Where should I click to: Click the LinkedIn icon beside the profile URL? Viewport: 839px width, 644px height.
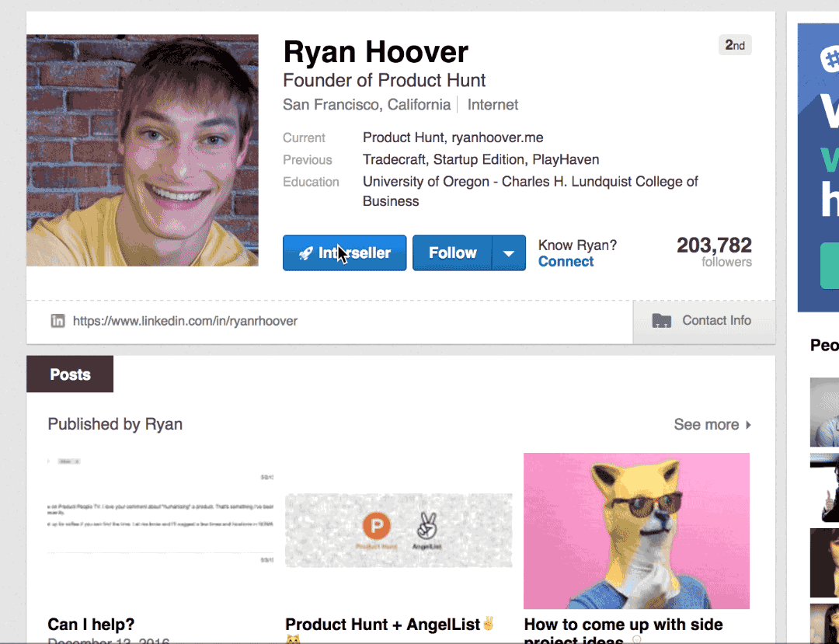tap(57, 321)
